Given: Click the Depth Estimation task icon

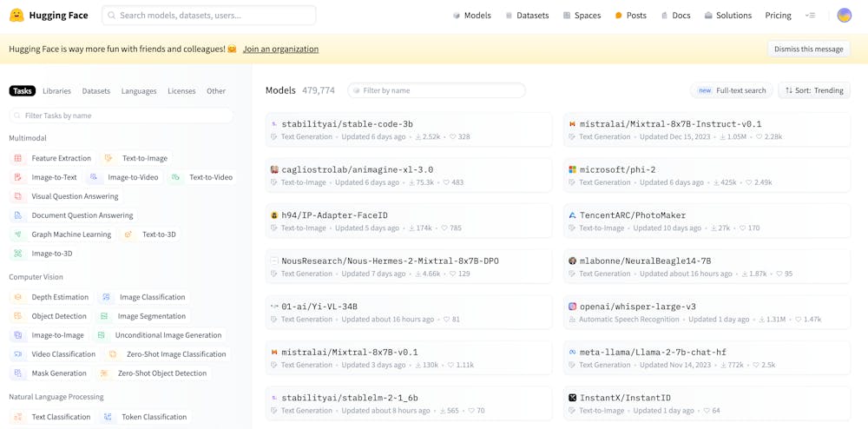Looking at the screenshot, I should 18,297.
